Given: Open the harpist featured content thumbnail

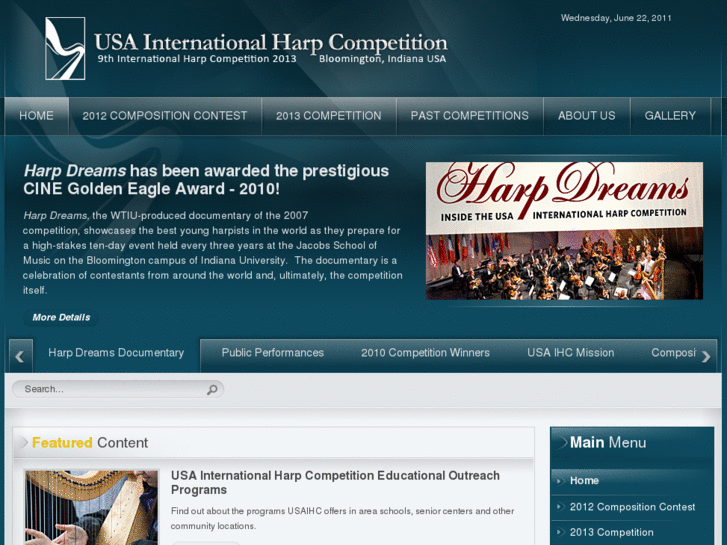Looking at the screenshot, I should pos(91,507).
